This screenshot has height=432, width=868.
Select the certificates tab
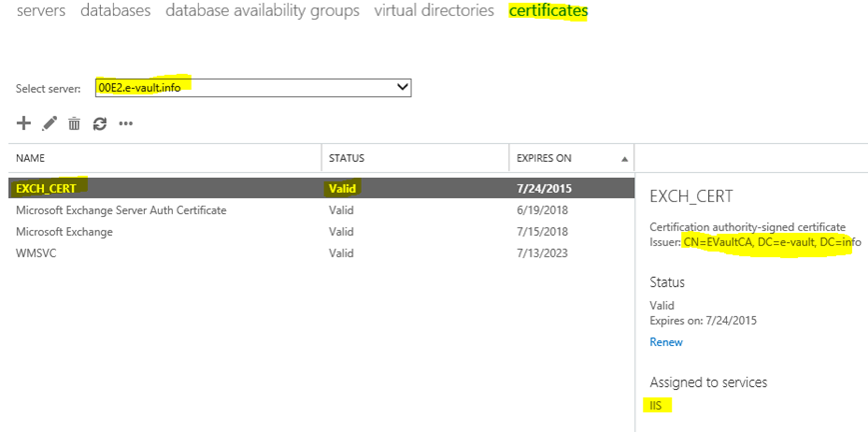548,11
